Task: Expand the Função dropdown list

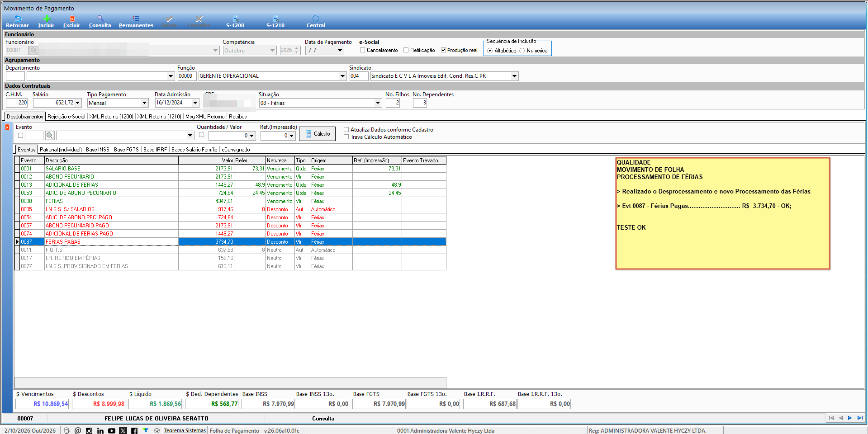Action: tap(342, 76)
